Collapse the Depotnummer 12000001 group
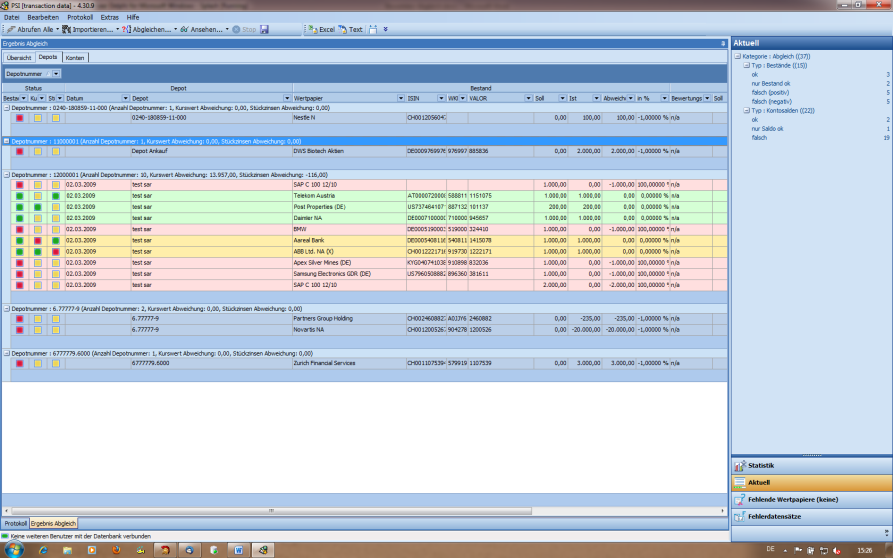Viewport: 893px width, 558px height. pyautogui.click(x=6, y=174)
